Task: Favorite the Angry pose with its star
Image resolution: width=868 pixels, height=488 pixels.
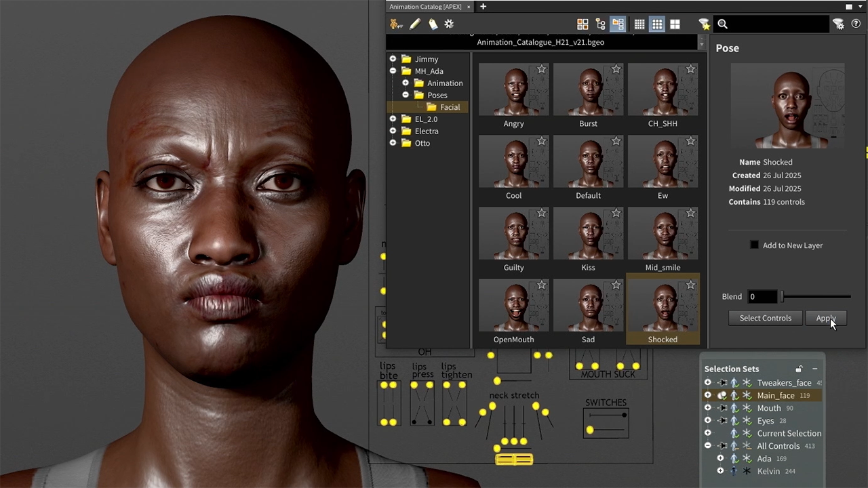Action: point(542,69)
